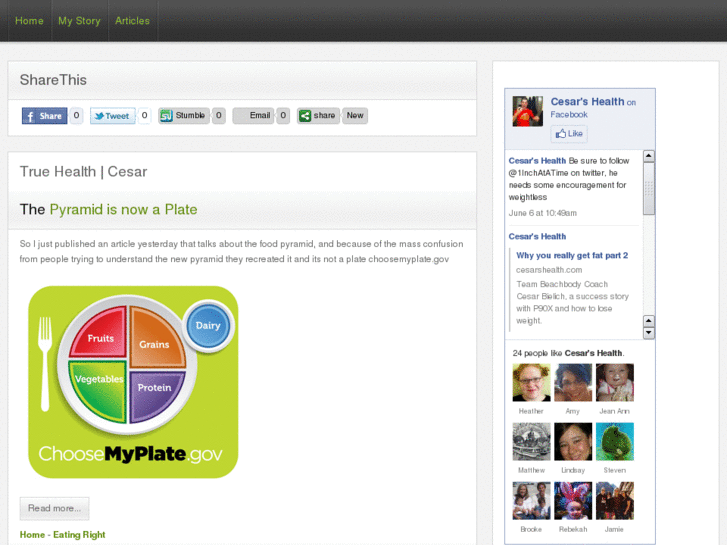Click the June 6 at 10:49am timestamp
This screenshot has width=727, height=545.
point(543,213)
